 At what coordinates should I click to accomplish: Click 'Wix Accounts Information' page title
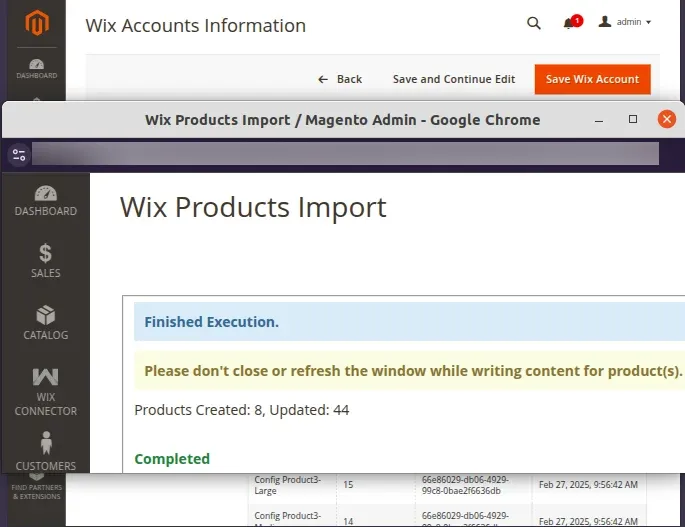tap(195, 25)
